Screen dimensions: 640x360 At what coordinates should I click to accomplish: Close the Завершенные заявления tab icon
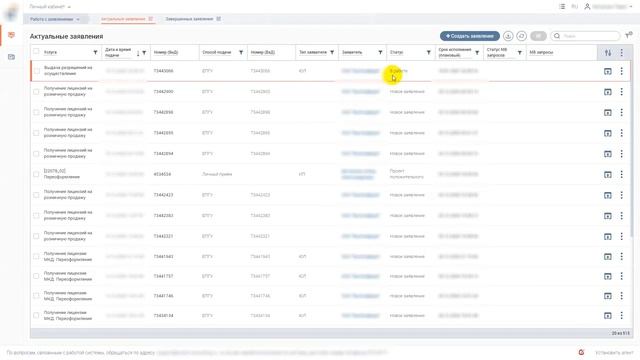(x=218, y=19)
